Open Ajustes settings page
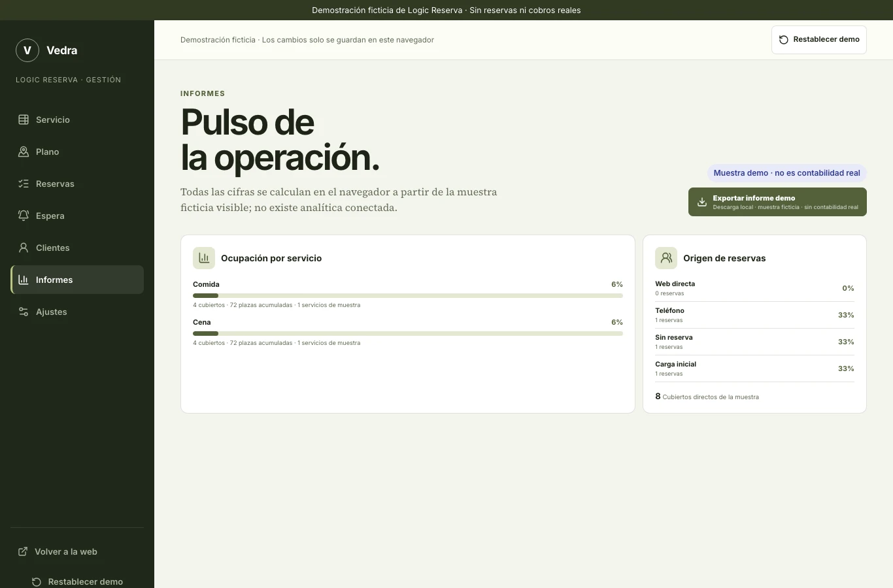 [77, 312]
